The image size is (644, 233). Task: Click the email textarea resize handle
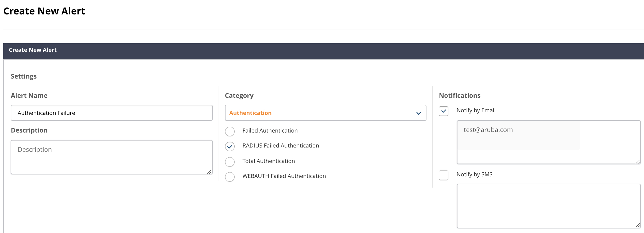(x=638, y=161)
